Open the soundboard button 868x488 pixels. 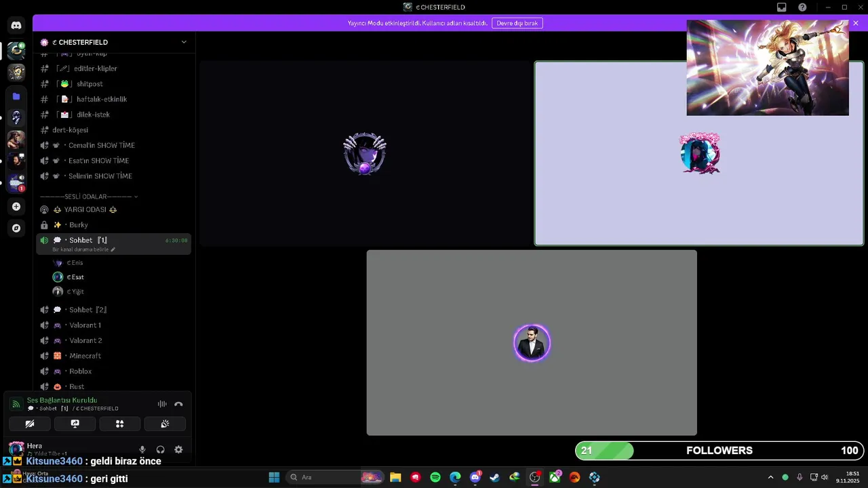click(x=165, y=424)
